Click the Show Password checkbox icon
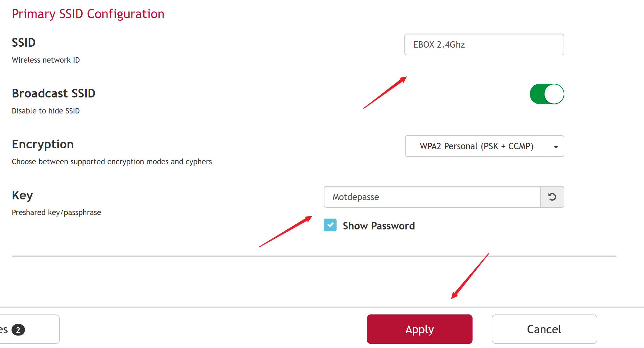The height and width of the screenshot is (348, 644). (330, 225)
